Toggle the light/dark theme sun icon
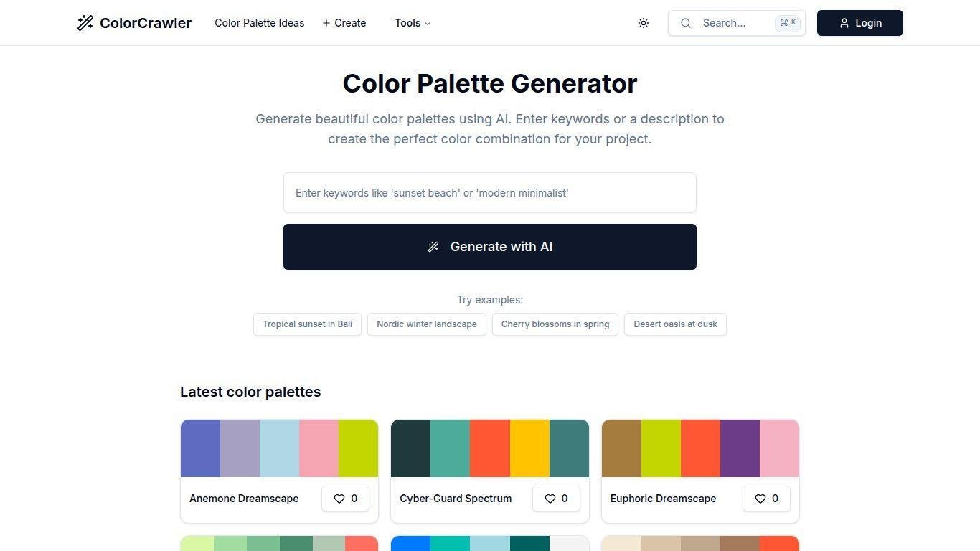This screenshot has width=980, height=551. [644, 23]
